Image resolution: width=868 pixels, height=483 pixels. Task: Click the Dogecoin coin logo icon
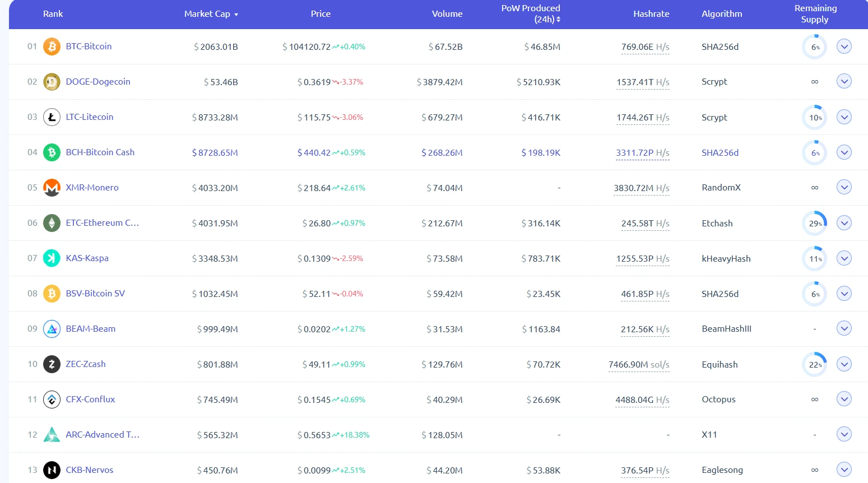[x=52, y=82]
